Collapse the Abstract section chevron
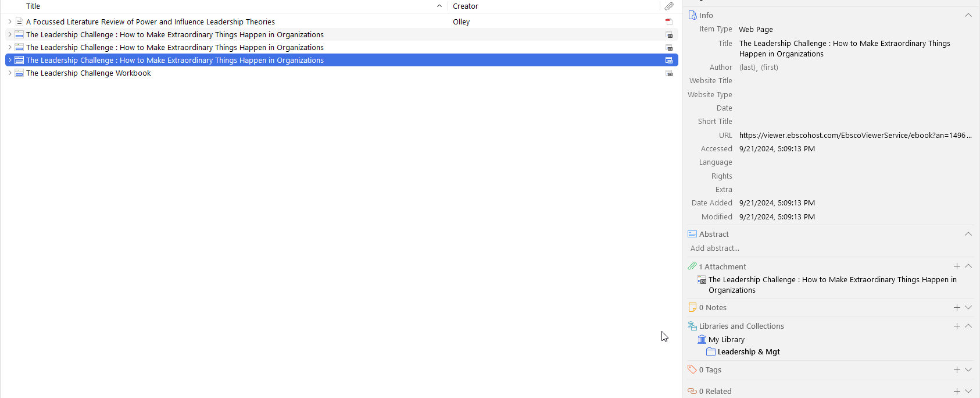The image size is (980, 398). pyautogui.click(x=968, y=234)
